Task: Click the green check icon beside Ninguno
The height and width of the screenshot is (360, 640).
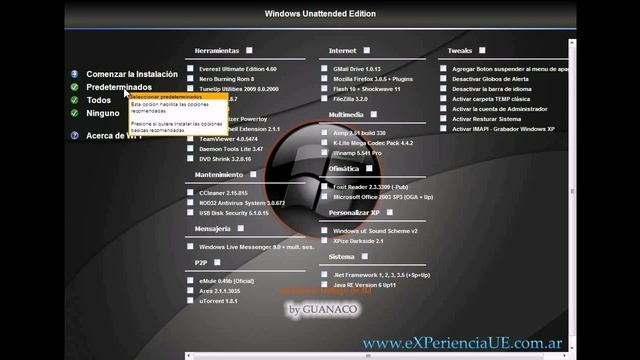Action: pos(74,113)
